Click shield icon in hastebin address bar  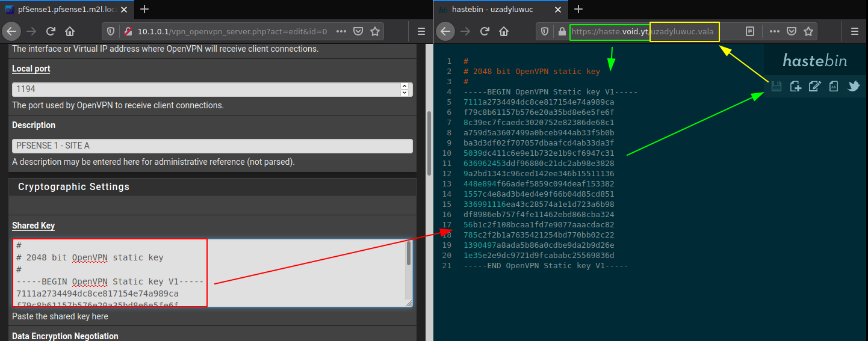point(545,32)
